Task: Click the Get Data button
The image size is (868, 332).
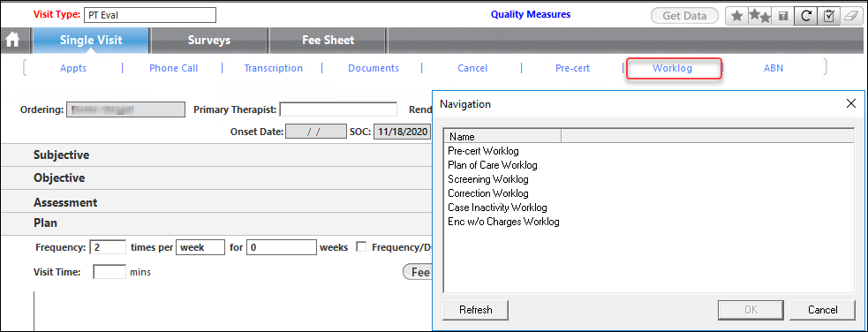Action: point(684,16)
